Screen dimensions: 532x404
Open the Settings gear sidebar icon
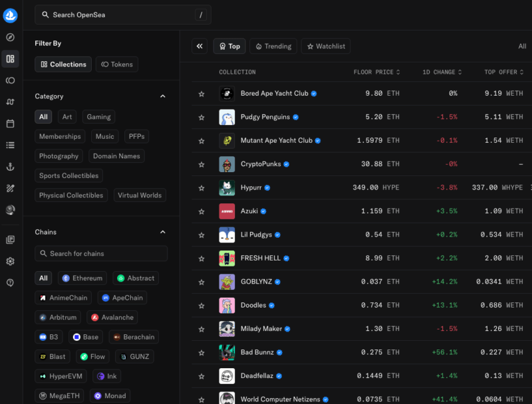pos(10,261)
